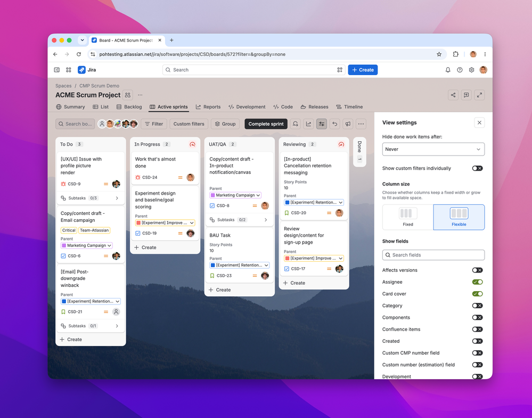Open the Chrome extensions puzzle icon
Screen dimensions: 532x418
click(456, 54)
